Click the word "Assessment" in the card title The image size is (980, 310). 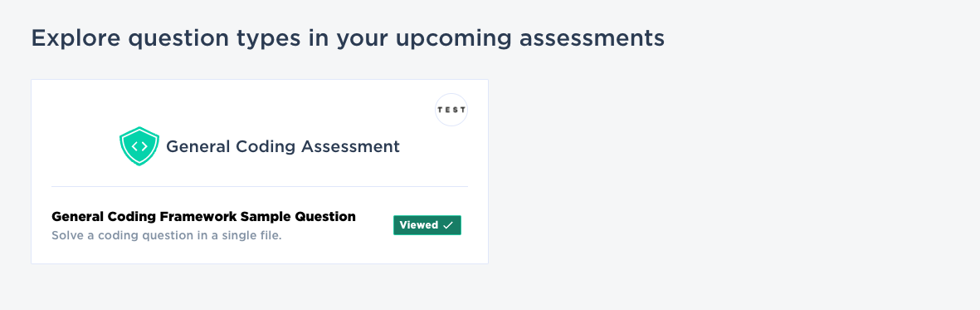tap(351, 146)
